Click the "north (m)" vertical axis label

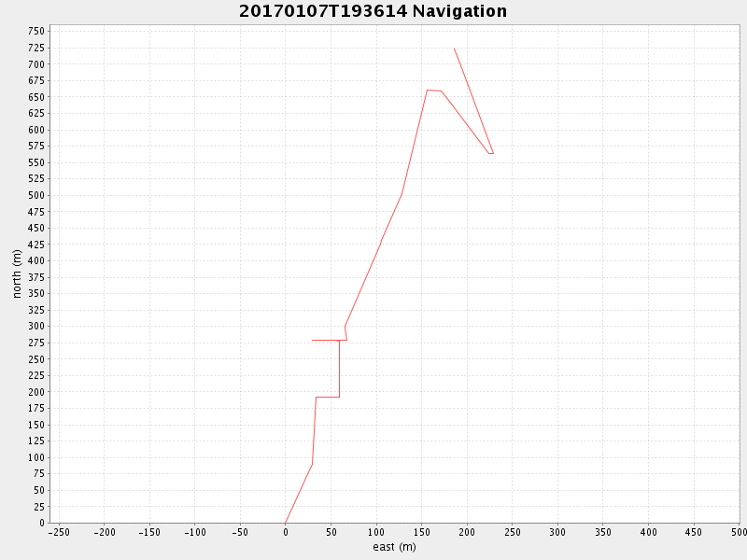click(x=17, y=273)
